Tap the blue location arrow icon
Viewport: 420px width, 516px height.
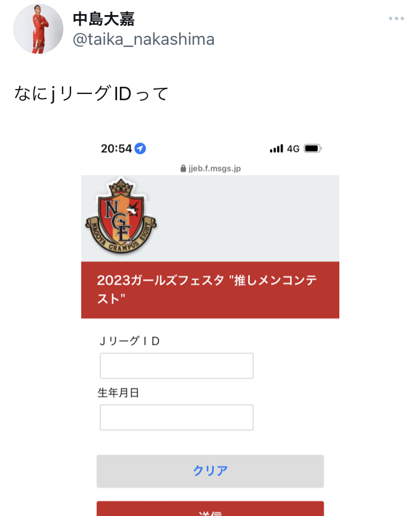(141, 148)
